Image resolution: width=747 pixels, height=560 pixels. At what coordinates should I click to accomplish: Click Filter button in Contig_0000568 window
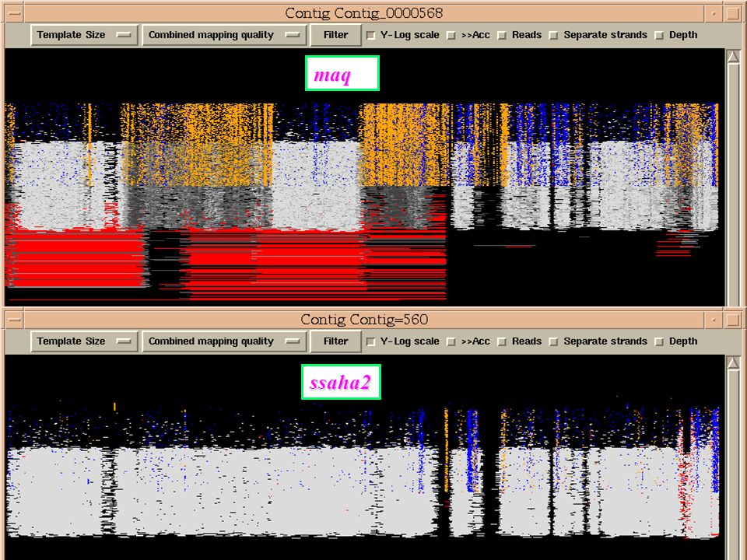(x=335, y=35)
